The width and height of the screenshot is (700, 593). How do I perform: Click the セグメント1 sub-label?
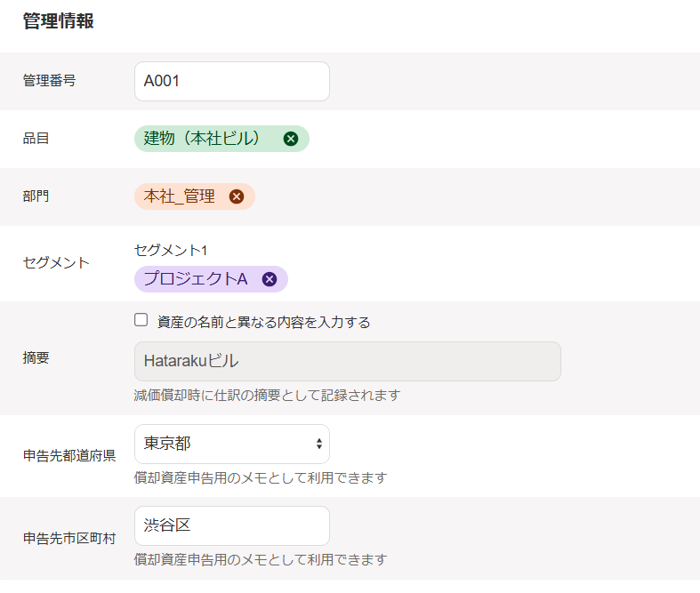tap(170, 250)
